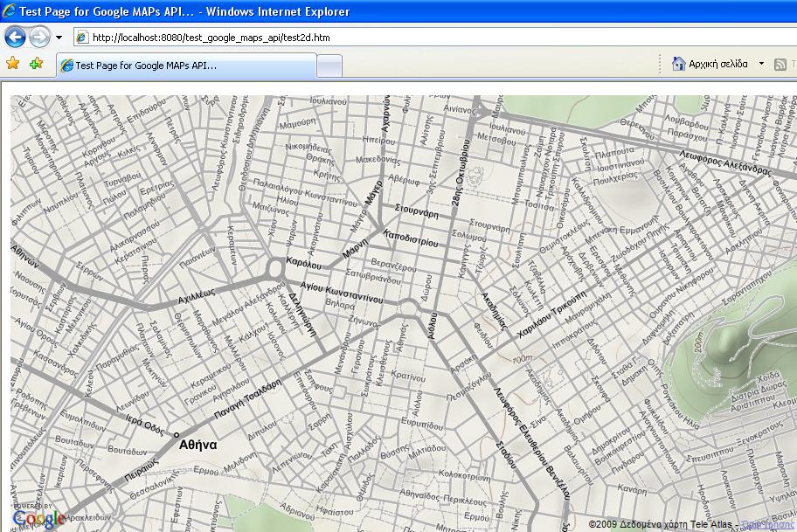Viewport: 797px width, 532px height.
Task: Click the Ιερά Οδός street label
Action: (x=145, y=425)
